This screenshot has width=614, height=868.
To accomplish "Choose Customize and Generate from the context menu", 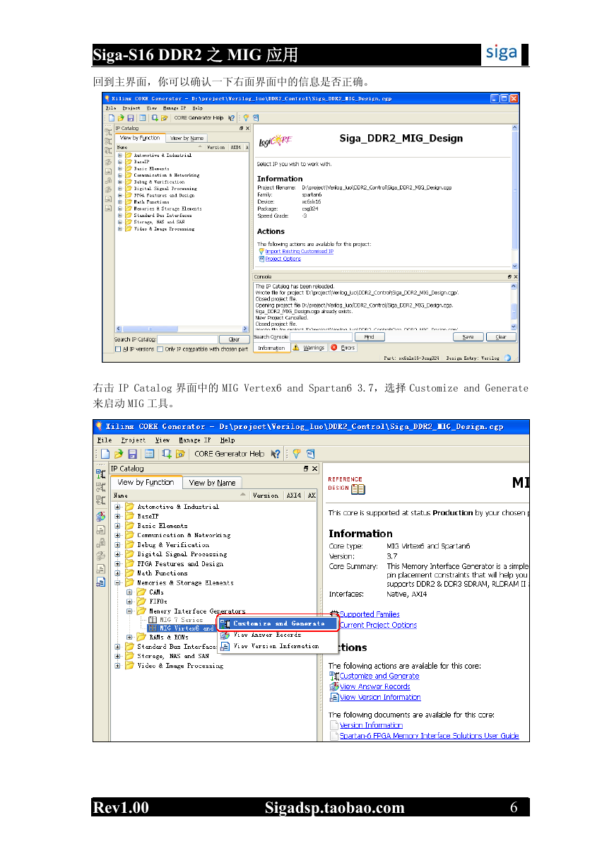I will [278, 623].
